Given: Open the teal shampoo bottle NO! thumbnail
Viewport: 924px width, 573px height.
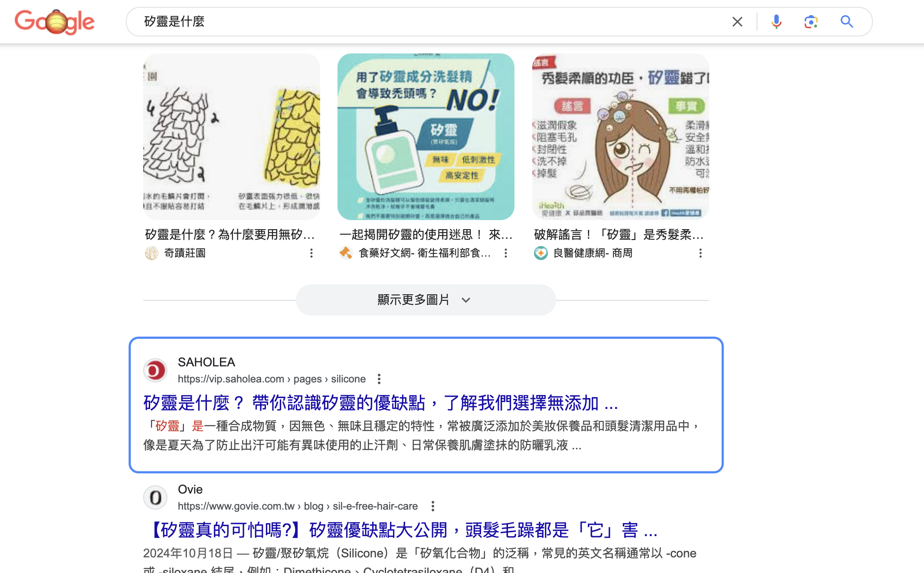Looking at the screenshot, I should (x=426, y=137).
